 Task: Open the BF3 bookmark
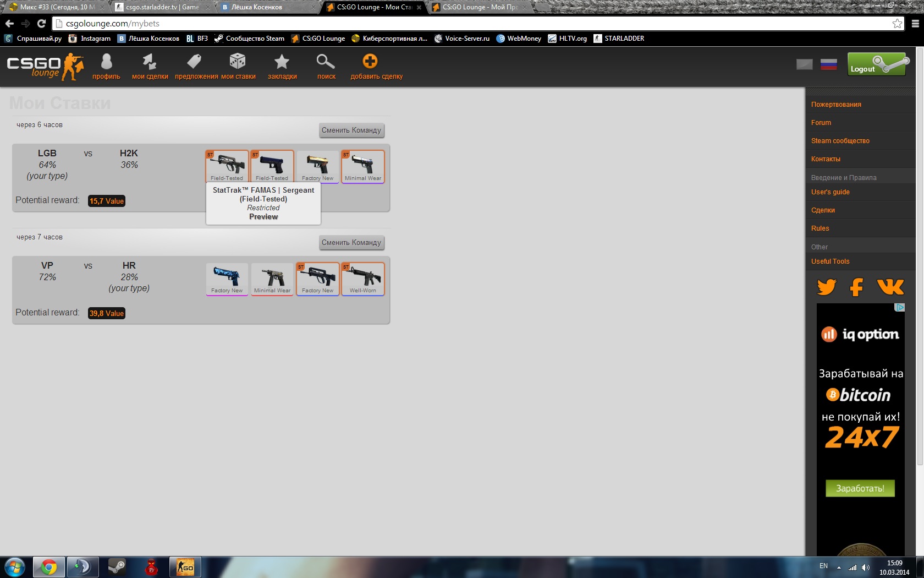click(x=197, y=39)
